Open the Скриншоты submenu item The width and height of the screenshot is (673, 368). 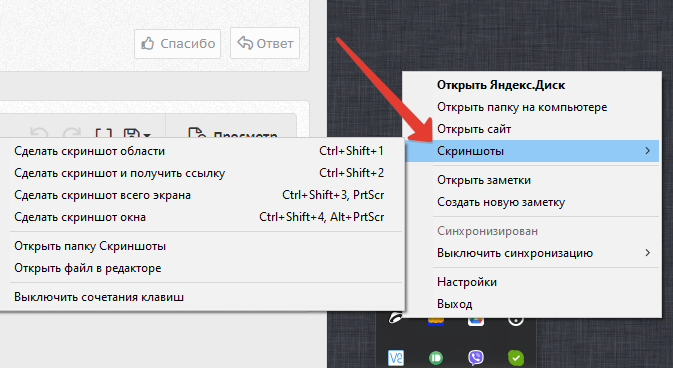tap(532, 151)
